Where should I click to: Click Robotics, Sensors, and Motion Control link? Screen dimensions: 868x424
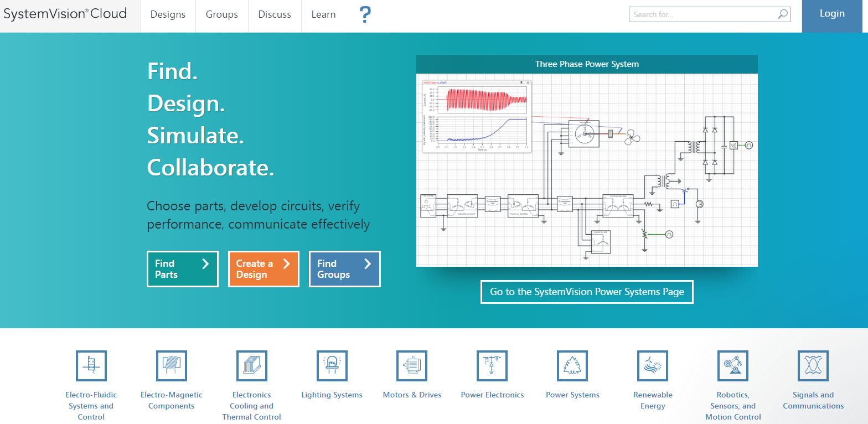(733, 406)
